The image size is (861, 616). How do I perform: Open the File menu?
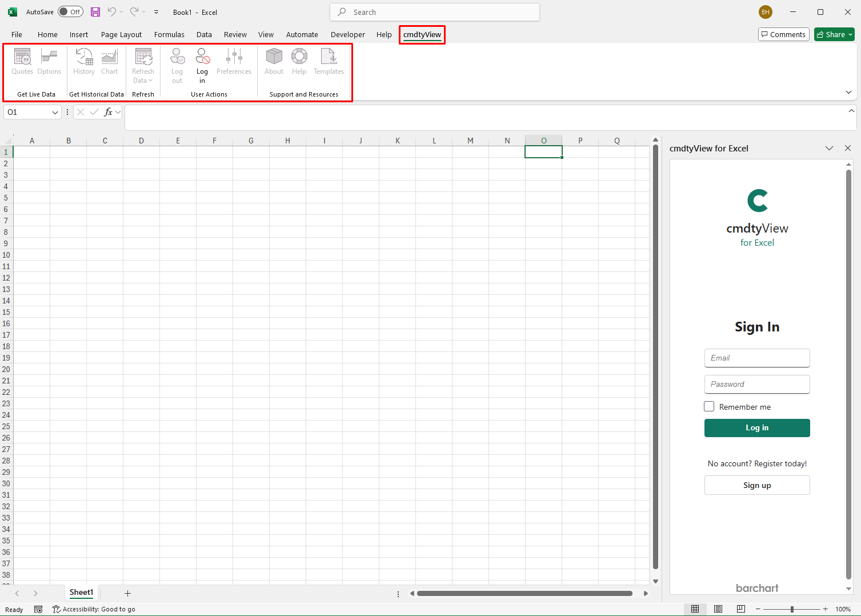(17, 34)
